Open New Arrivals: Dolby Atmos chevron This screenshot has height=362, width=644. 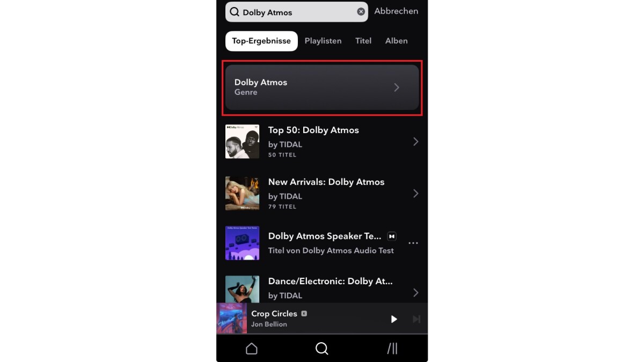[416, 194]
